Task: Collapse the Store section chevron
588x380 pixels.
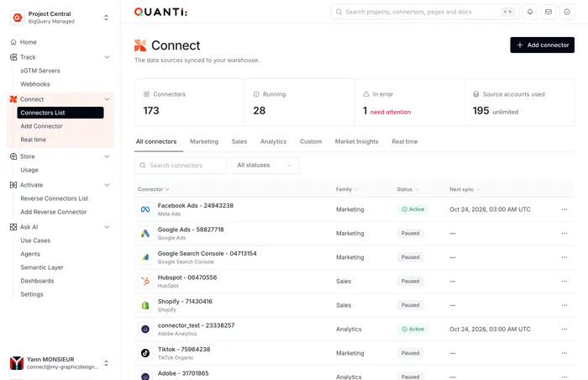Action: click(107, 156)
